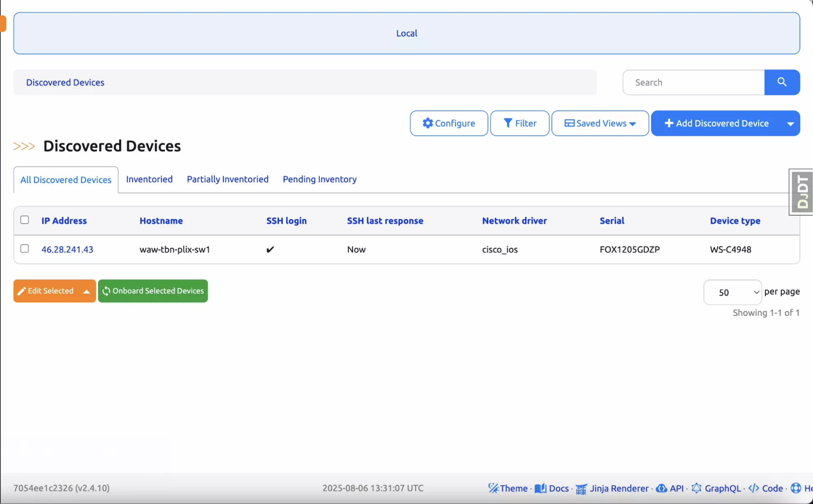Select the checkbox for 46.28.241.43 row
813x504 pixels.
(x=25, y=249)
